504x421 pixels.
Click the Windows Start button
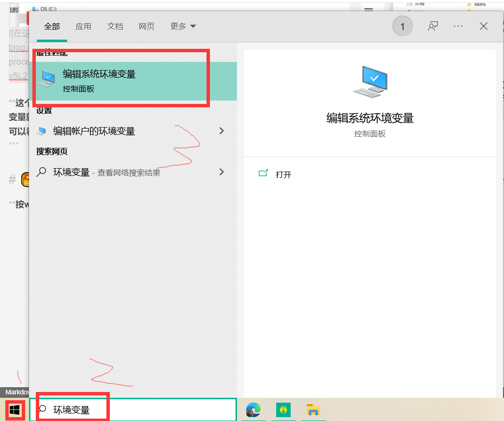(14, 409)
